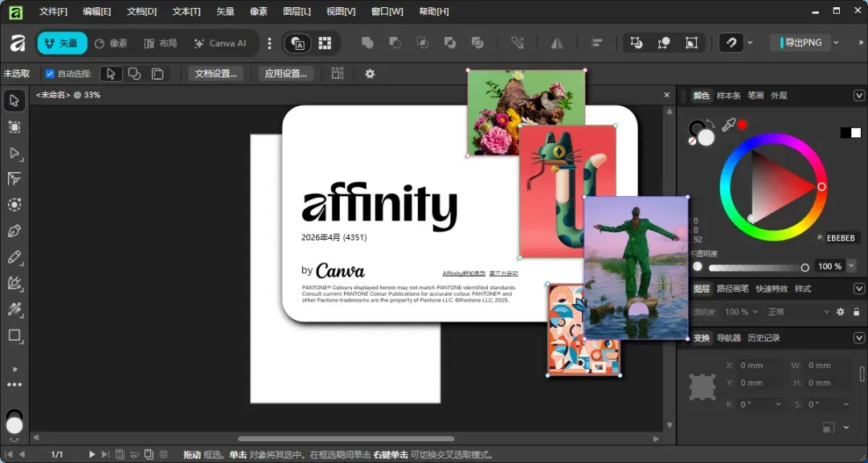Select the Move tool in the left toolbar
868x463 pixels.
(14, 100)
